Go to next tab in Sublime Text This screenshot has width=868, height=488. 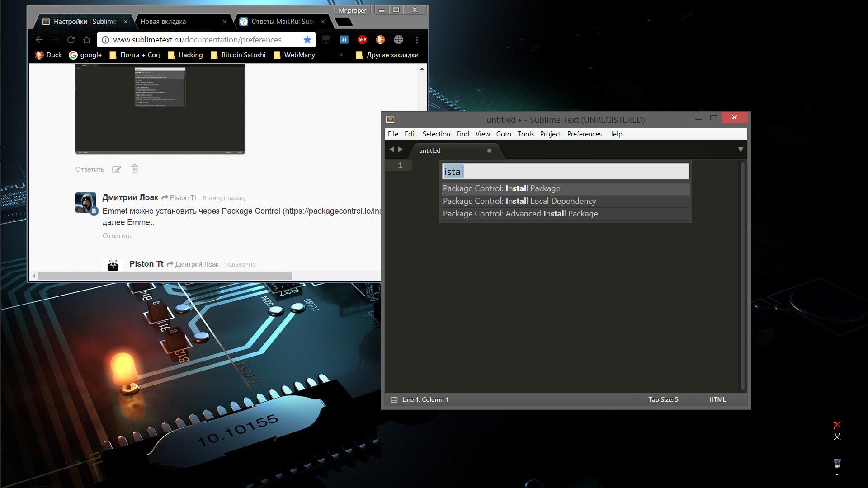tap(400, 150)
